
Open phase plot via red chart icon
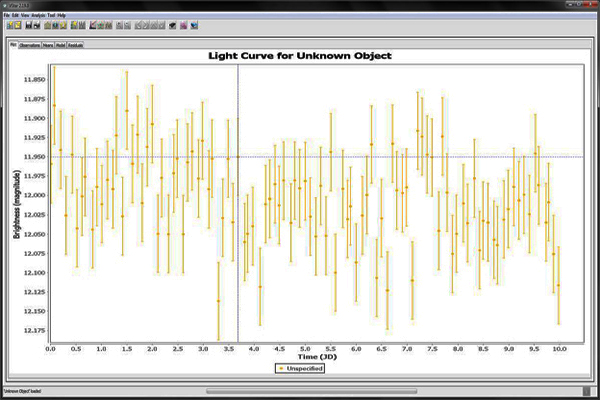[93, 25]
